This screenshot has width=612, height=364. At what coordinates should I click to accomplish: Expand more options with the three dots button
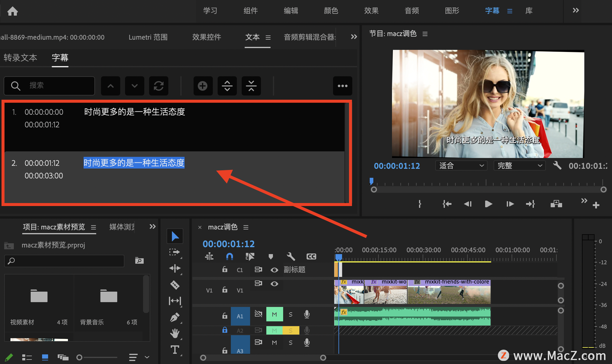(x=342, y=86)
